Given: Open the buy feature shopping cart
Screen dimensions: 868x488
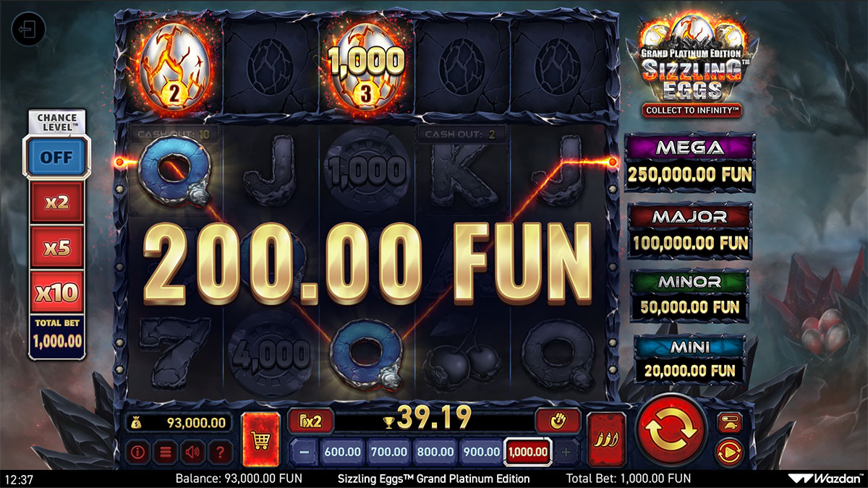Looking at the screenshot, I should 260,439.
